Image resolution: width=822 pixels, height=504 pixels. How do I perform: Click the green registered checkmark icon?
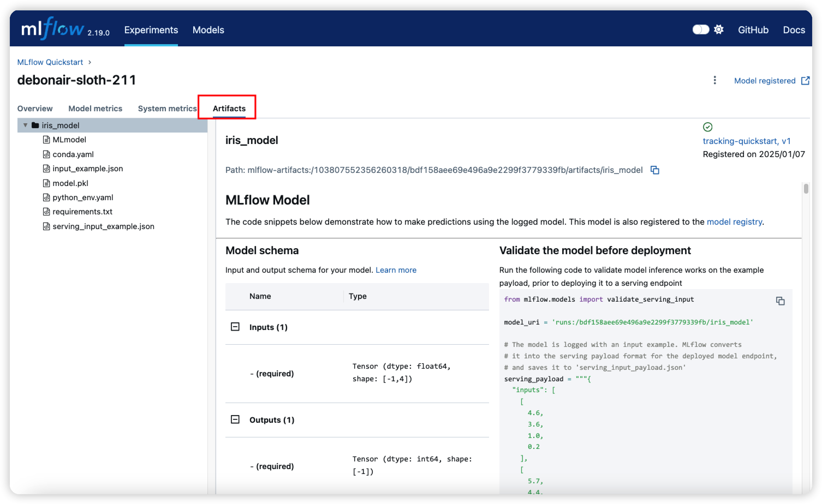click(707, 127)
